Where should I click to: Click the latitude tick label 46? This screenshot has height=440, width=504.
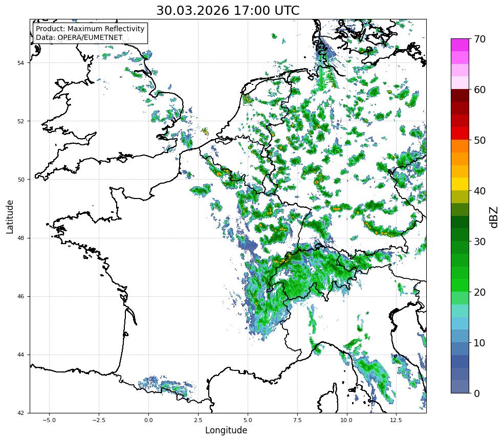[20, 296]
